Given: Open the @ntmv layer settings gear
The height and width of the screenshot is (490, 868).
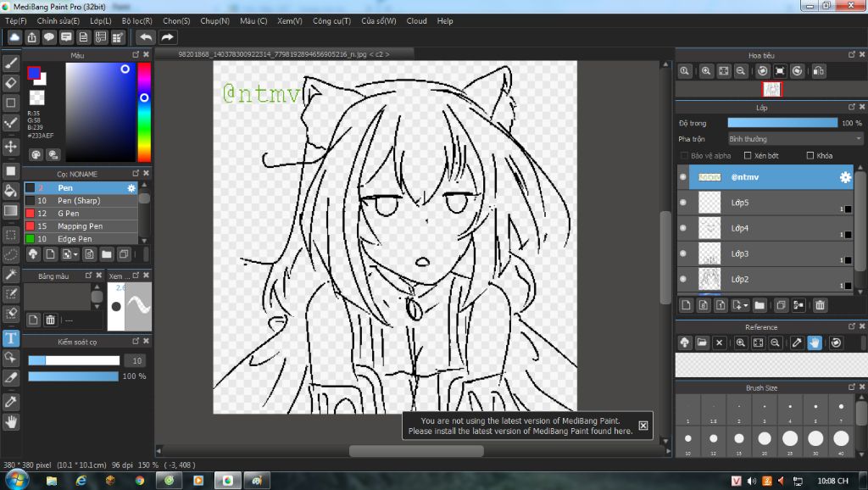Looking at the screenshot, I should [x=845, y=177].
